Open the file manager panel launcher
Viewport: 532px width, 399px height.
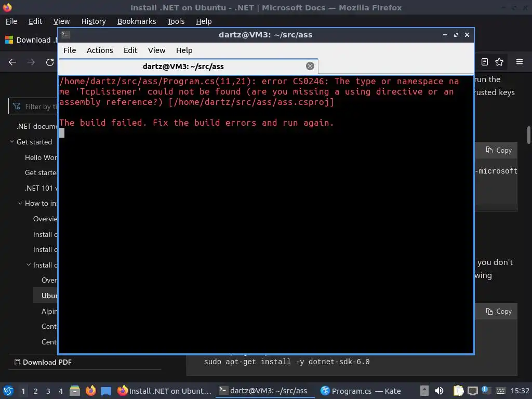click(x=75, y=391)
